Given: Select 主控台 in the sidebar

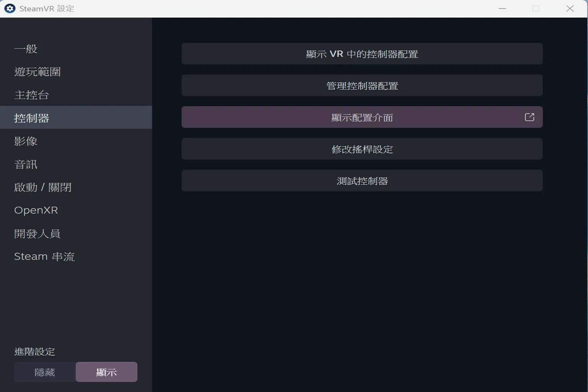Looking at the screenshot, I should [x=31, y=95].
